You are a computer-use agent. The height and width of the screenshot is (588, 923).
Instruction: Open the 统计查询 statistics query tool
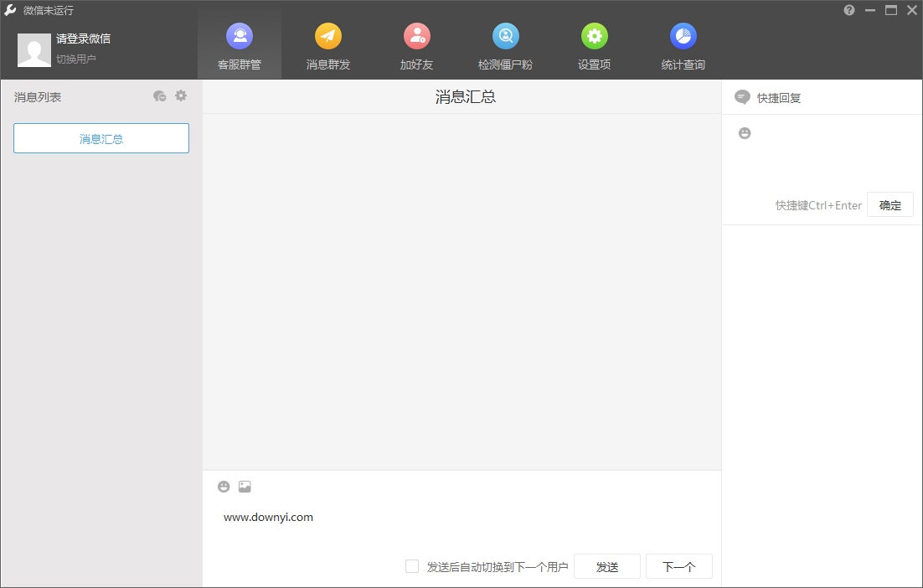(683, 44)
